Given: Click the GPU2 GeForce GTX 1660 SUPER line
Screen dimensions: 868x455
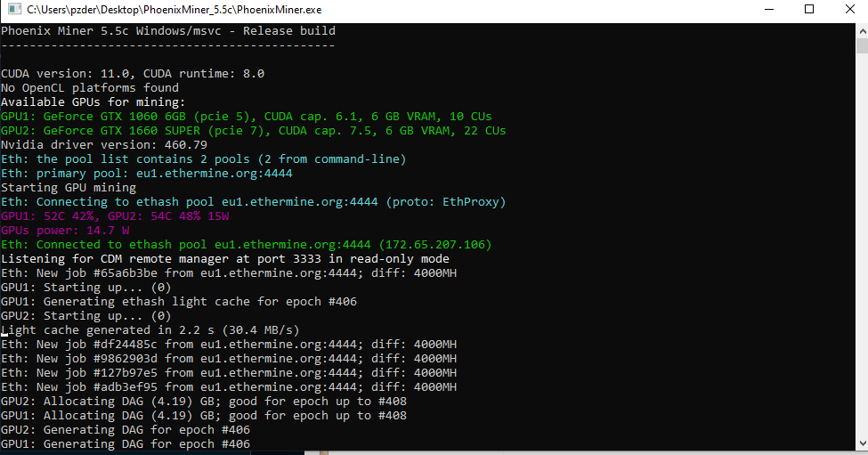Looking at the screenshot, I should coord(254,131).
